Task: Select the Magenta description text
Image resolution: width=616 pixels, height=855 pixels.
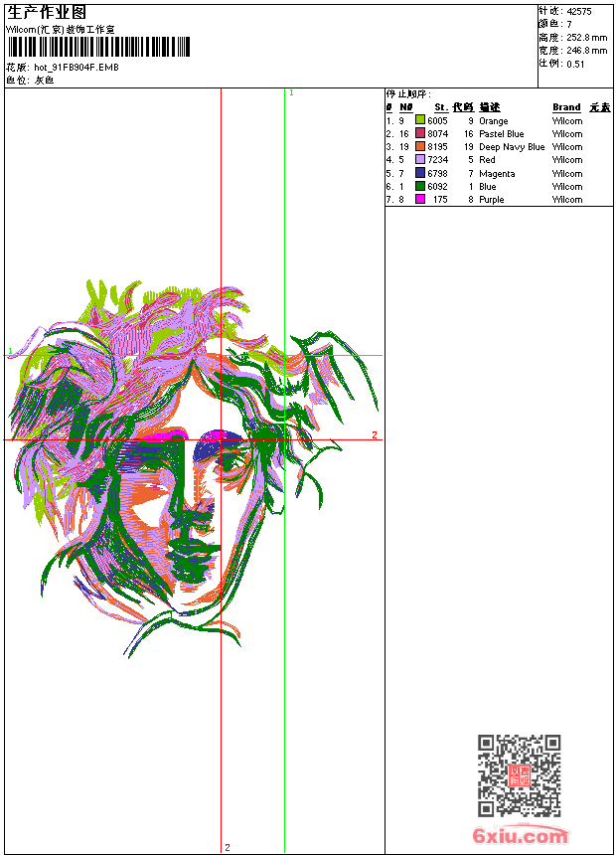Action: click(497, 173)
